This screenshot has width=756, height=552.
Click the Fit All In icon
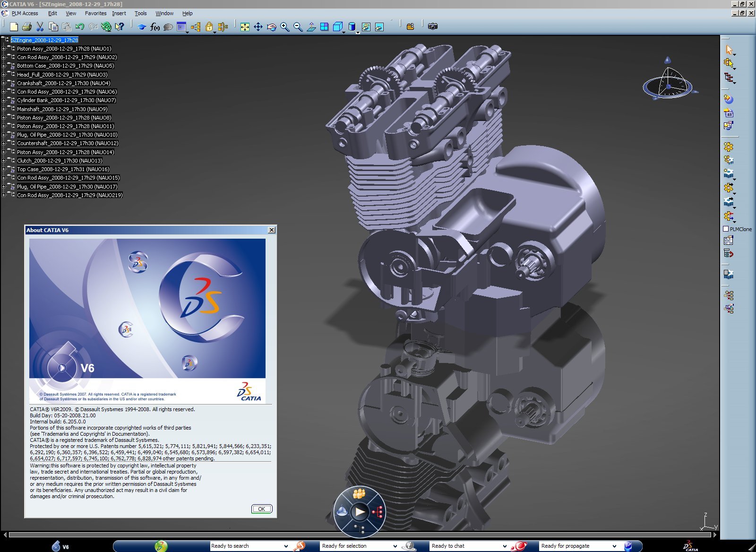click(245, 27)
